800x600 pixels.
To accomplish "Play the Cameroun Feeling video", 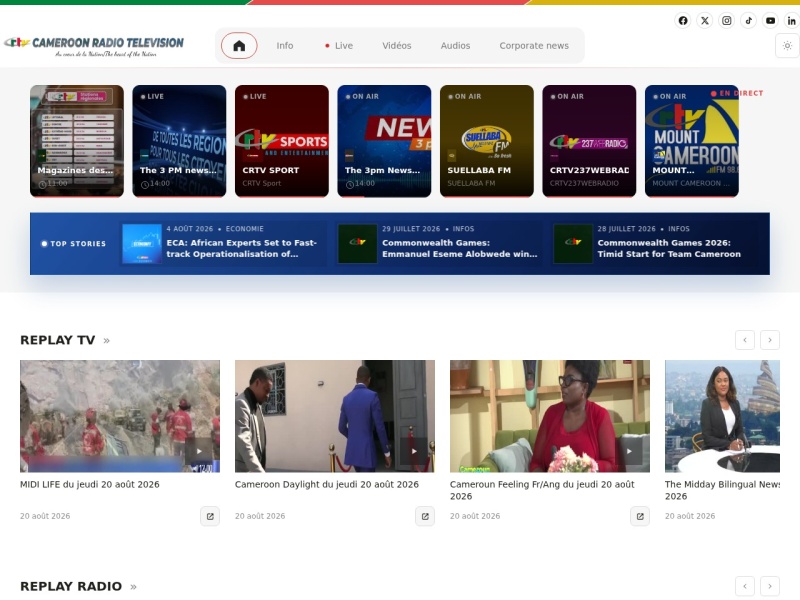I will tap(550, 416).
